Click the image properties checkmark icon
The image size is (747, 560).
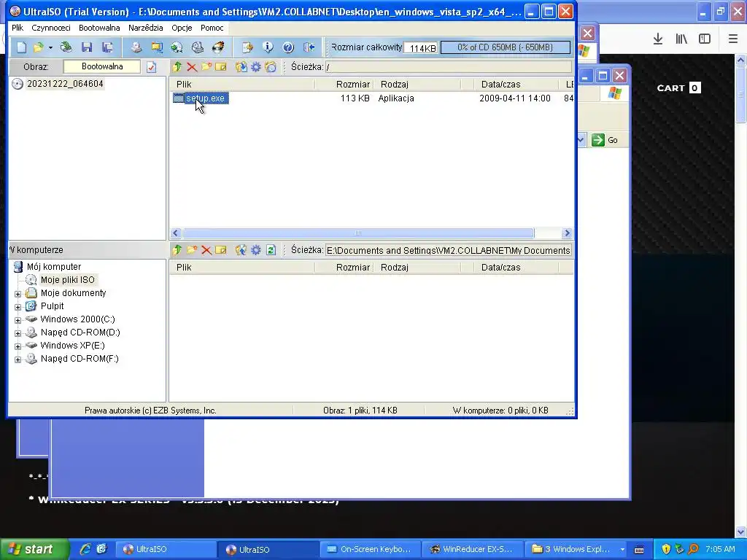click(152, 66)
